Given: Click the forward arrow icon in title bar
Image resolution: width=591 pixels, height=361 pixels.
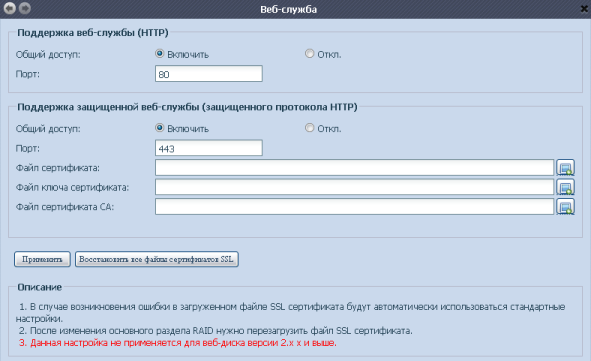Looking at the screenshot, I should pyautogui.click(x=25, y=8).
